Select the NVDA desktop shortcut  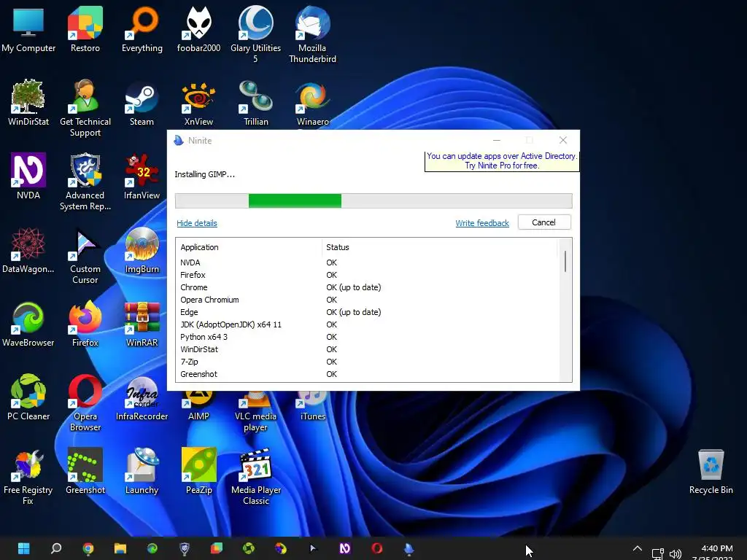[28, 176]
